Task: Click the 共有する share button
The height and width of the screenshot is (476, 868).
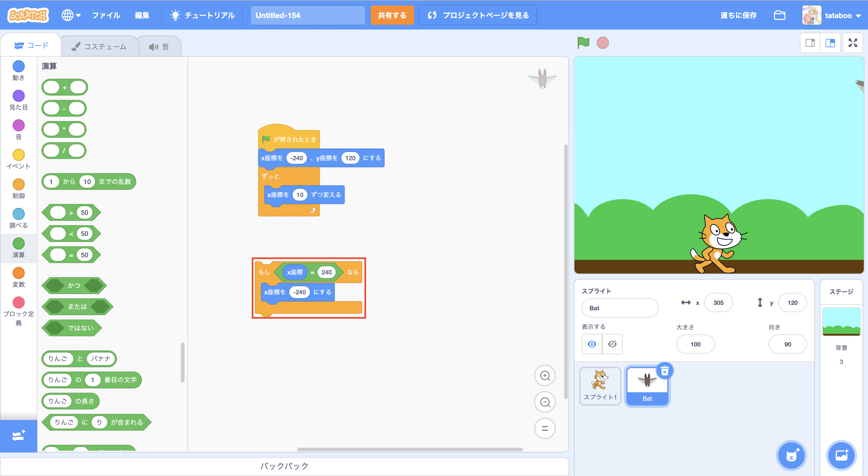Action: point(392,15)
